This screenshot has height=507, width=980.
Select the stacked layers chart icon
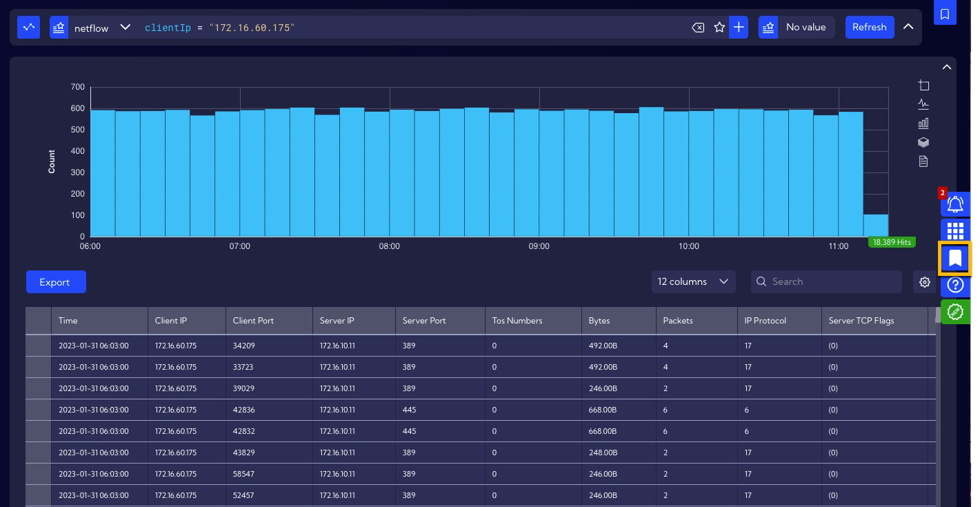(923, 142)
